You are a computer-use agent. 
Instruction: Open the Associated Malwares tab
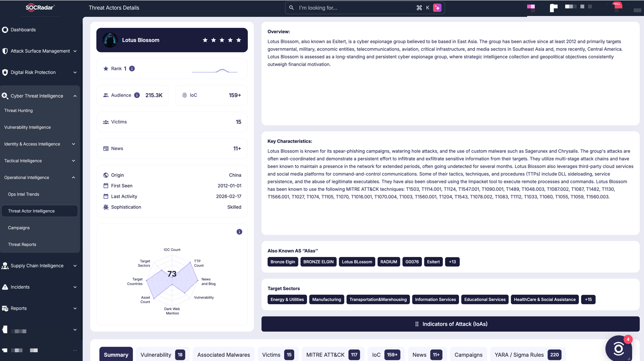pos(224,355)
